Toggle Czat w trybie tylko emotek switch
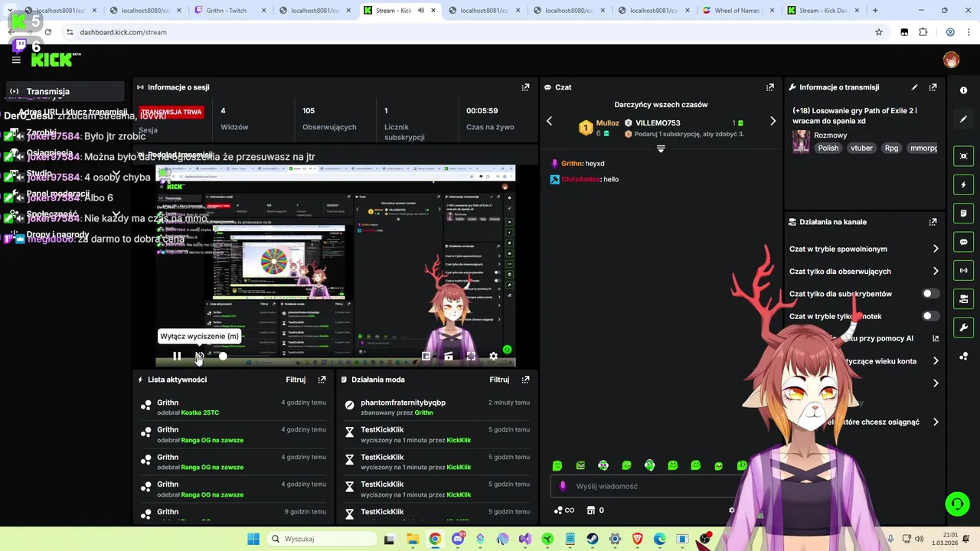 [x=930, y=316]
